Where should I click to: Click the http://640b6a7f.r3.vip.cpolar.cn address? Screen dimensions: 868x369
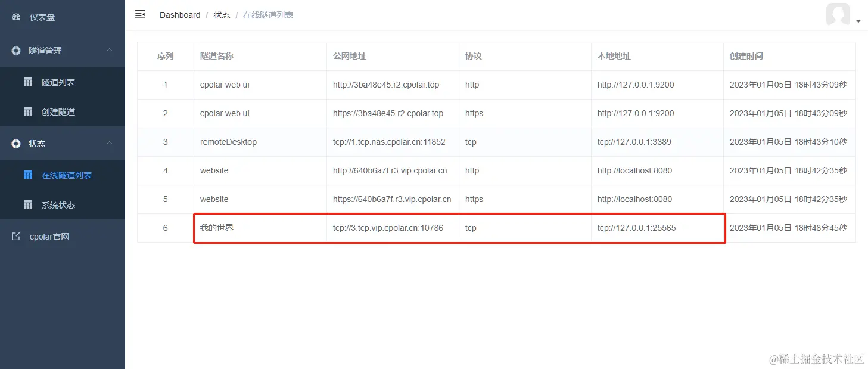pos(390,170)
